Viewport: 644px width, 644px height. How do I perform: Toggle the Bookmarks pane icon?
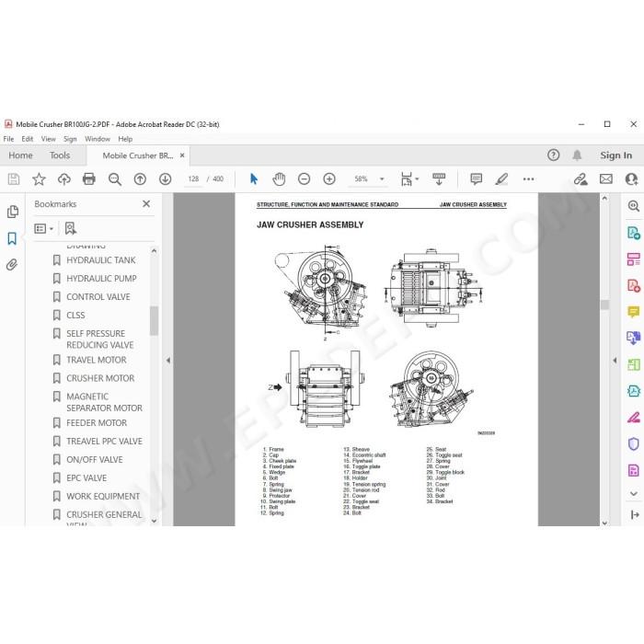click(12, 238)
